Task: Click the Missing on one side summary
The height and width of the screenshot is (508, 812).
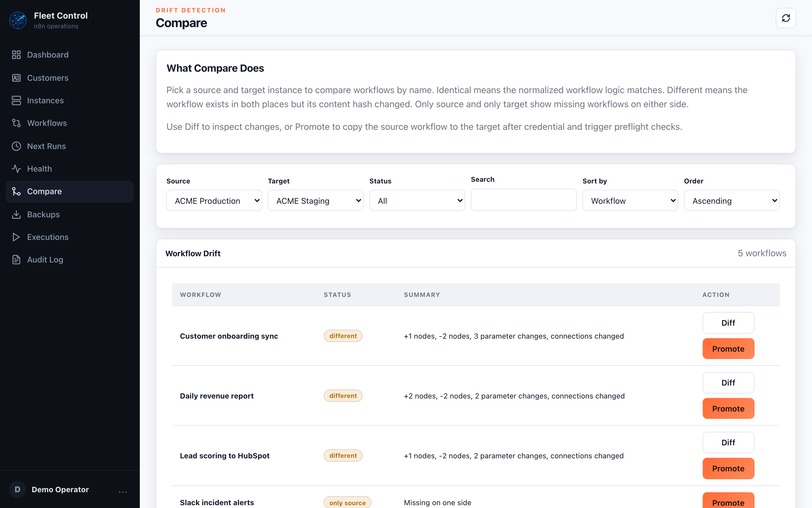Action: pos(437,502)
